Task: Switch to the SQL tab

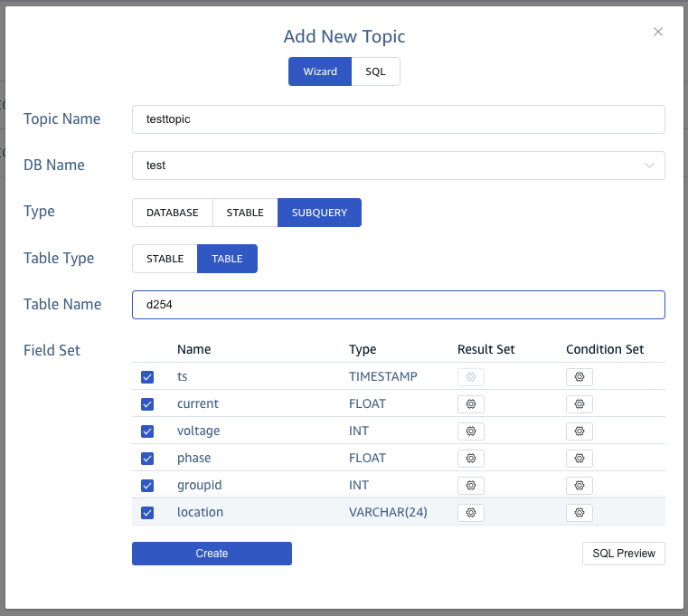Action: [x=375, y=71]
